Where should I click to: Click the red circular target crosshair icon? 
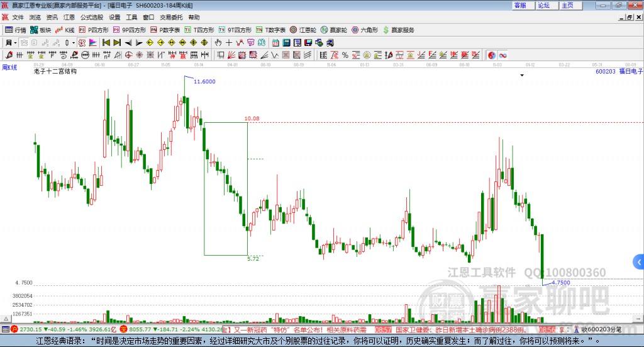128,55
